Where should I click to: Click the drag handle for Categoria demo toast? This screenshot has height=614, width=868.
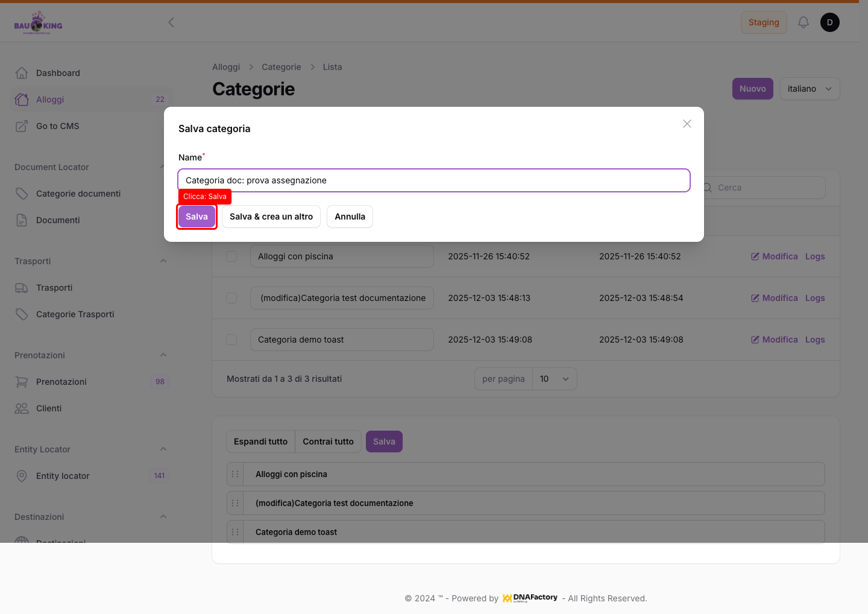coord(235,532)
